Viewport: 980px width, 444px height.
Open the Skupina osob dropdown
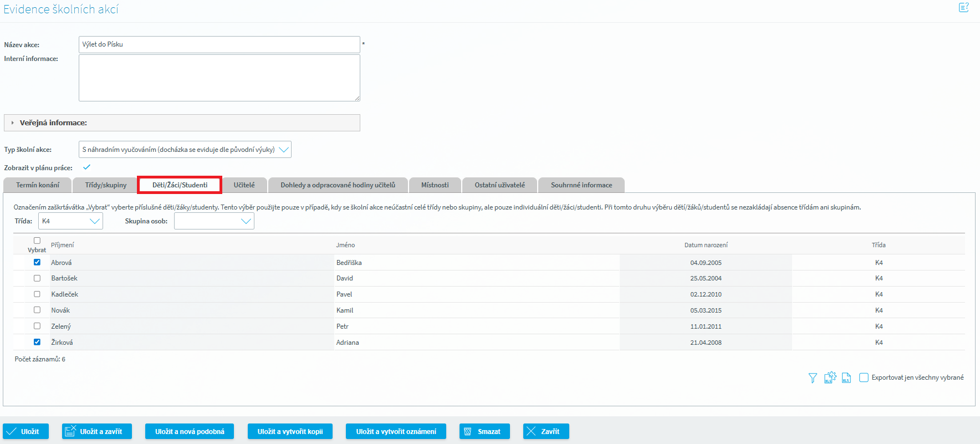point(214,221)
